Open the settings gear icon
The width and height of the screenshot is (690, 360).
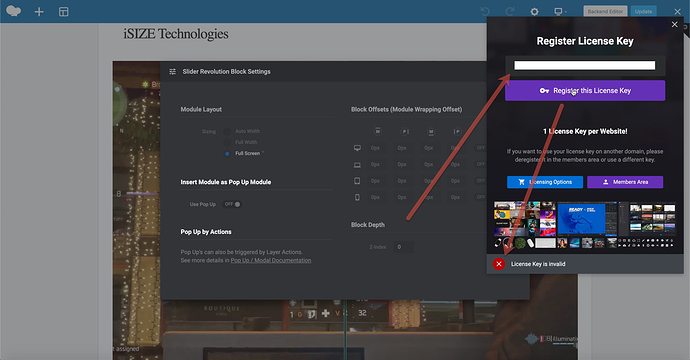[534, 12]
